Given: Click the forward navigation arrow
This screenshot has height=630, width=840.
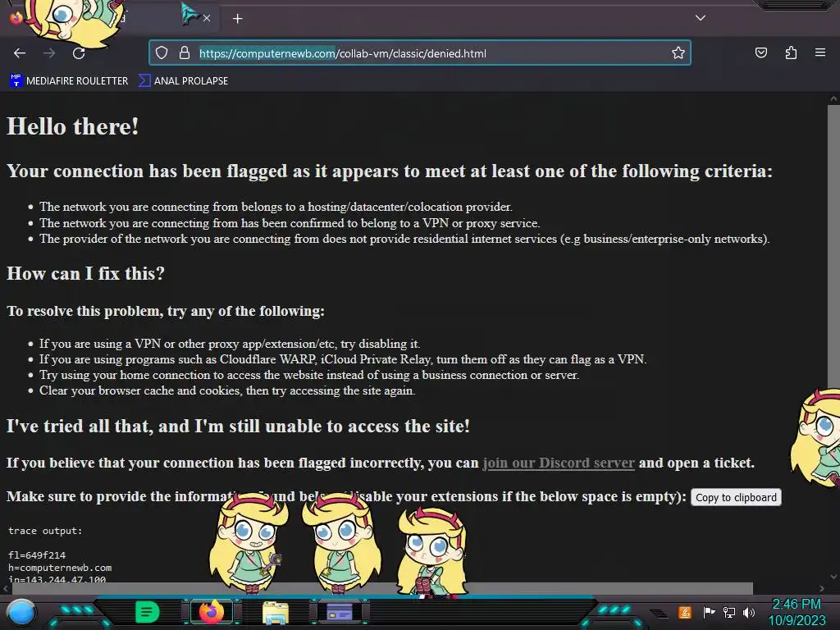Looking at the screenshot, I should coord(49,53).
